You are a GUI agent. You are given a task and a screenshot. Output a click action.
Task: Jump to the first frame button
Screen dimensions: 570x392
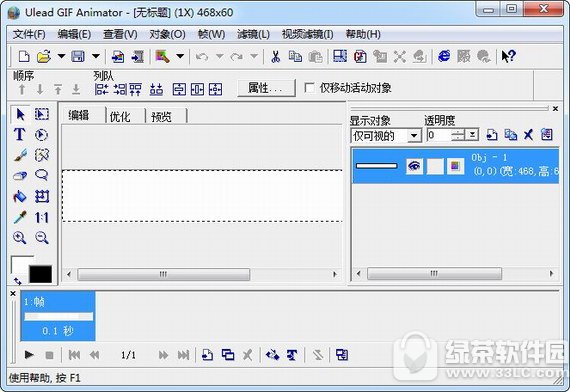pyautogui.click(x=74, y=355)
